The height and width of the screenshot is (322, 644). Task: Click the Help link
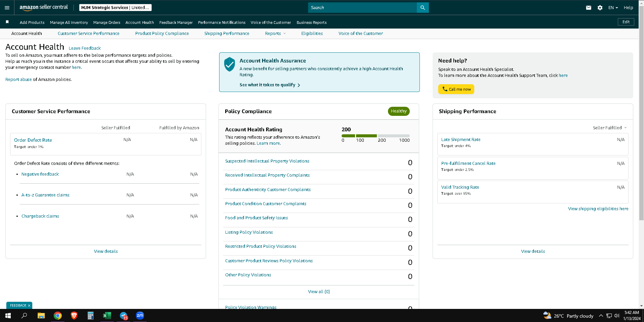click(628, 7)
